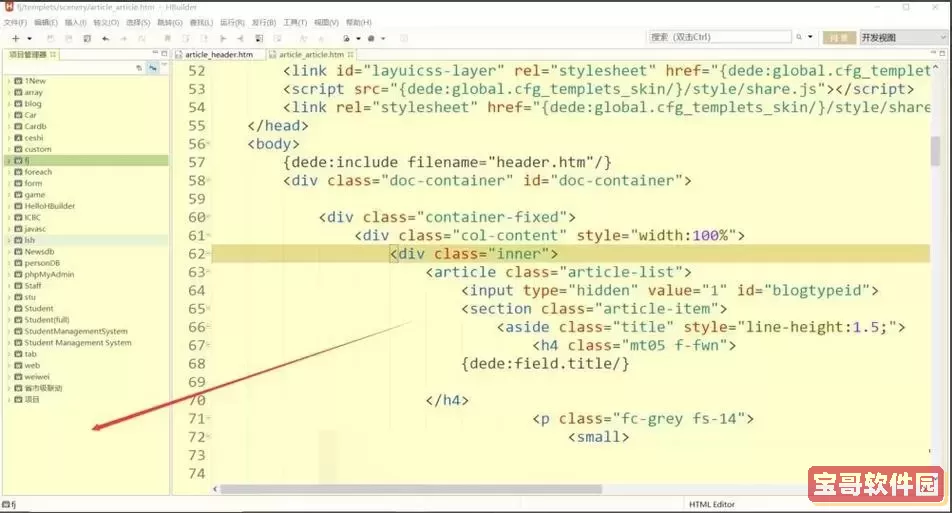Click the Collapse All icon in project manager
This screenshot has width=952, height=513.
pyautogui.click(x=139, y=68)
